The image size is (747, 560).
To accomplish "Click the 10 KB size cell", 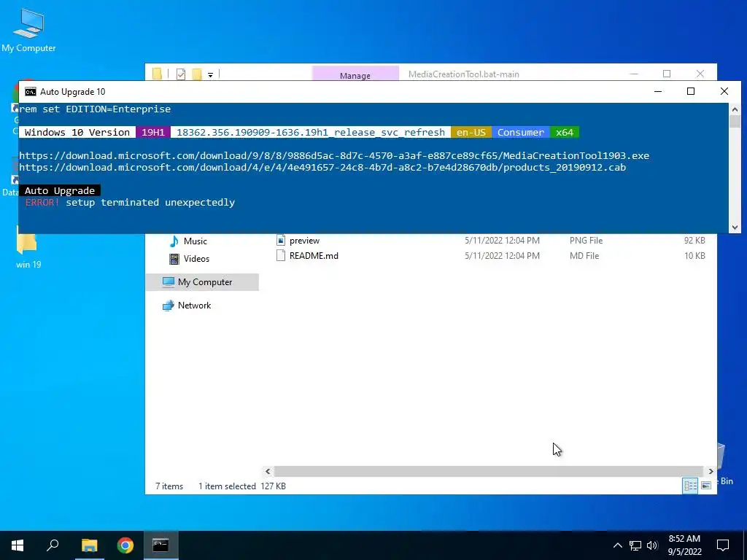I will [x=694, y=256].
